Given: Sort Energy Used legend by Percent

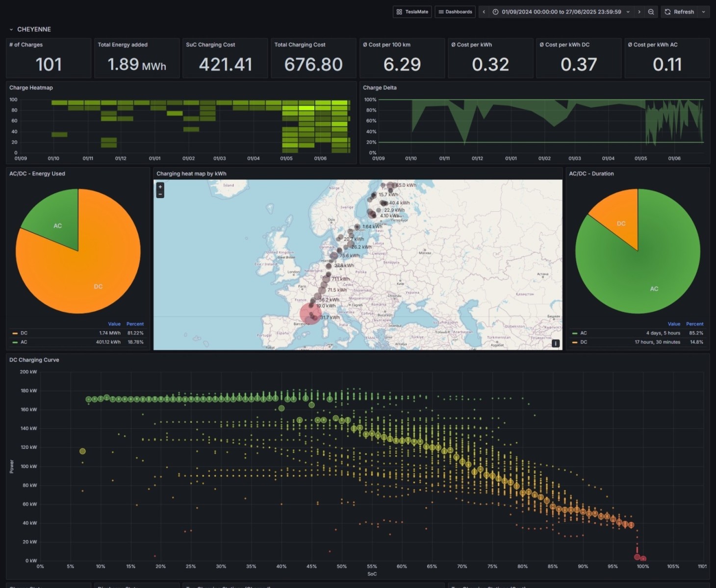Looking at the screenshot, I should pos(135,324).
